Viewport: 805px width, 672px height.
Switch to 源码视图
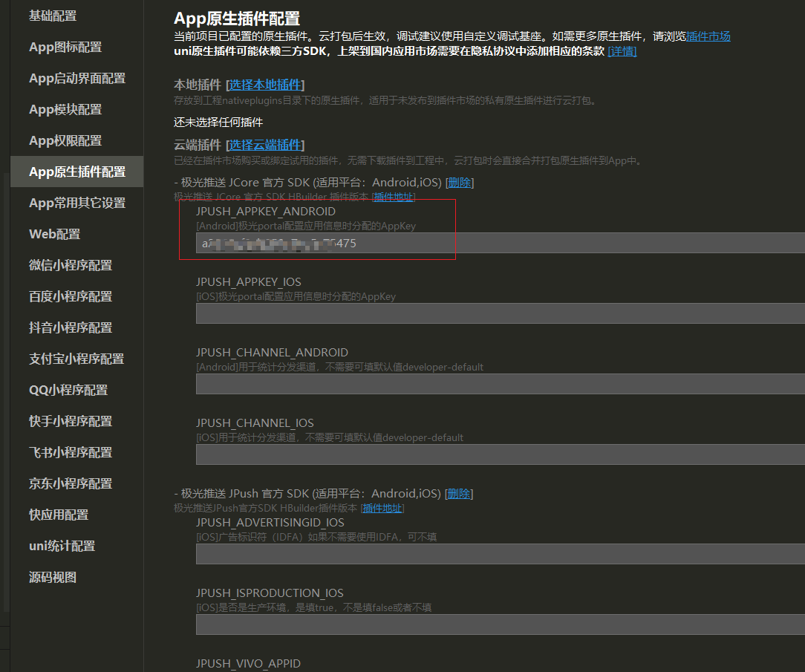click(53, 577)
